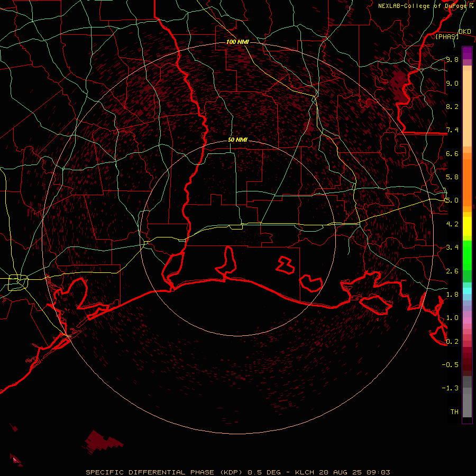Pick the purple segment of the color bar
The height and width of the screenshot is (476, 476).
[467, 53]
